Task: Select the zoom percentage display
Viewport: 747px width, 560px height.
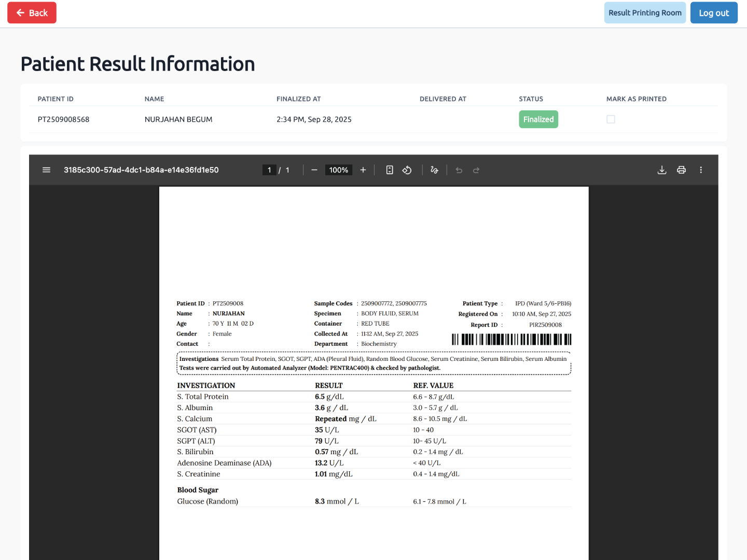Action: pyautogui.click(x=338, y=170)
